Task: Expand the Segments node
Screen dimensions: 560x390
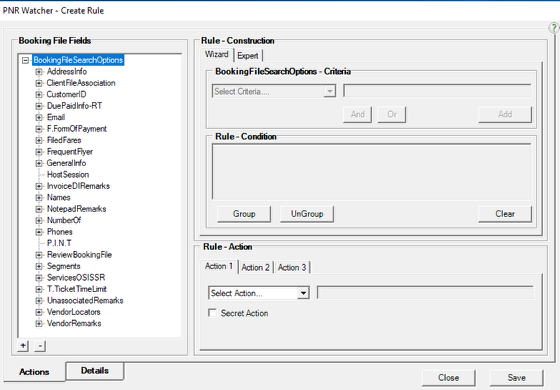Action: pyautogui.click(x=39, y=266)
